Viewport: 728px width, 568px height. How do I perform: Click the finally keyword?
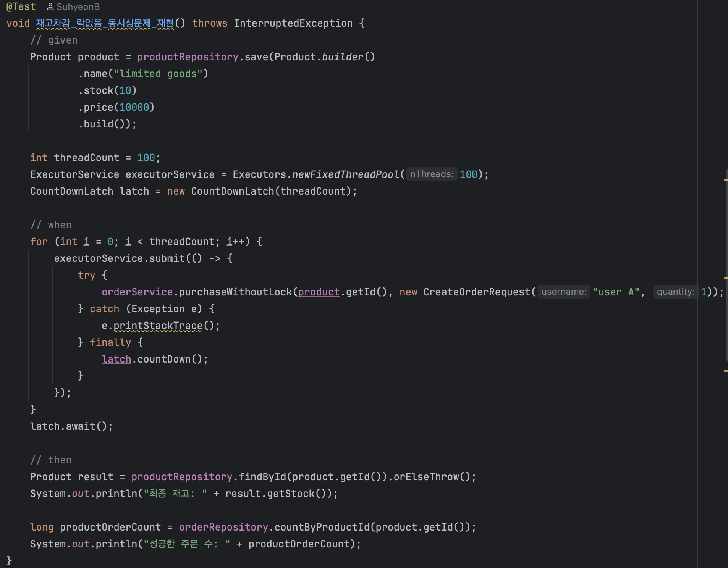pos(110,342)
